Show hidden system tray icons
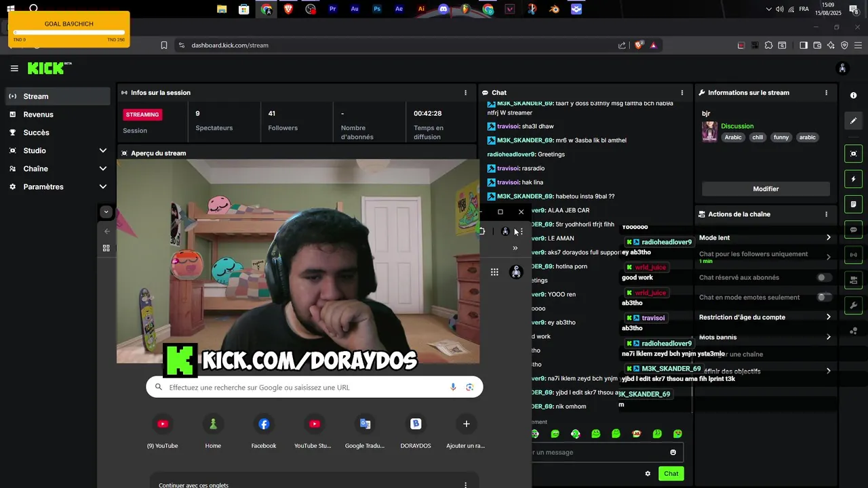The width and height of the screenshot is (868, 488). [x=768, y=9]
